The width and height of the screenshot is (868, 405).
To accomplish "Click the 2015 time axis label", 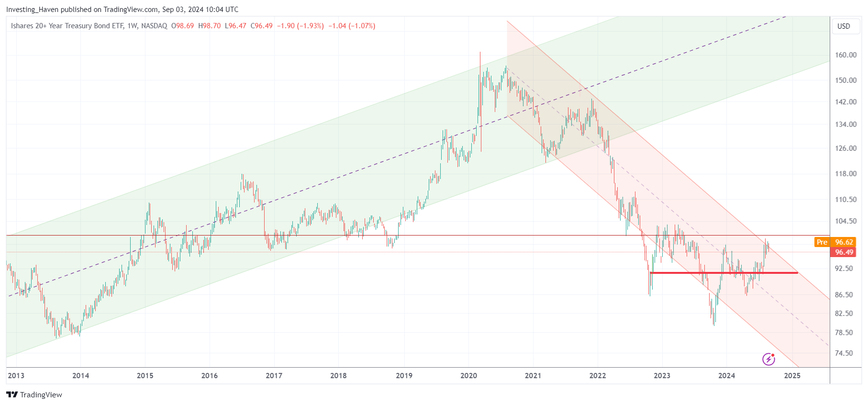I will pos(145,376).
